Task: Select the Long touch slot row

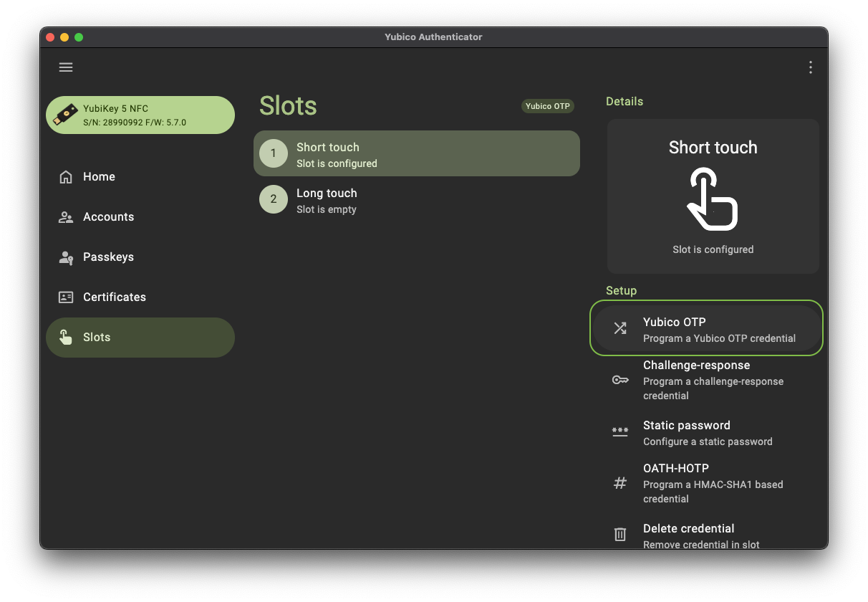Action: click(x=417, y=199)
